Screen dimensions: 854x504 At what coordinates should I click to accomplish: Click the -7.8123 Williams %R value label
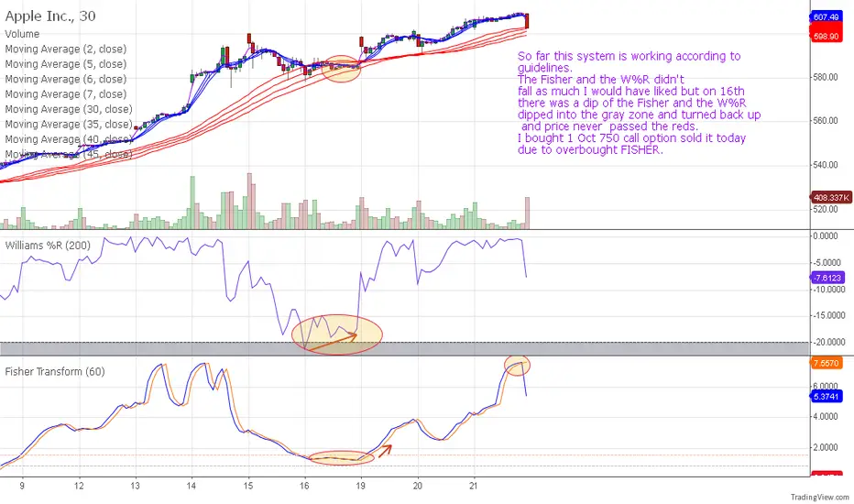point(827,278)
